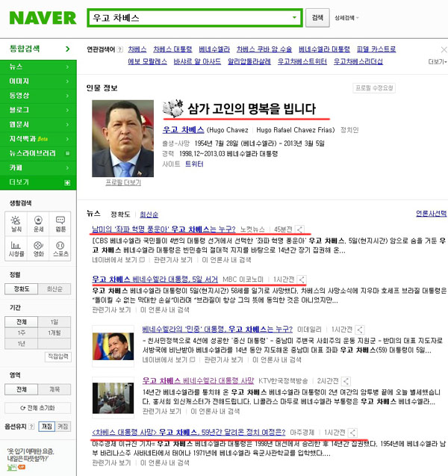Open the search box autocomplete dropdown arrow

click(x=294, y=18)
